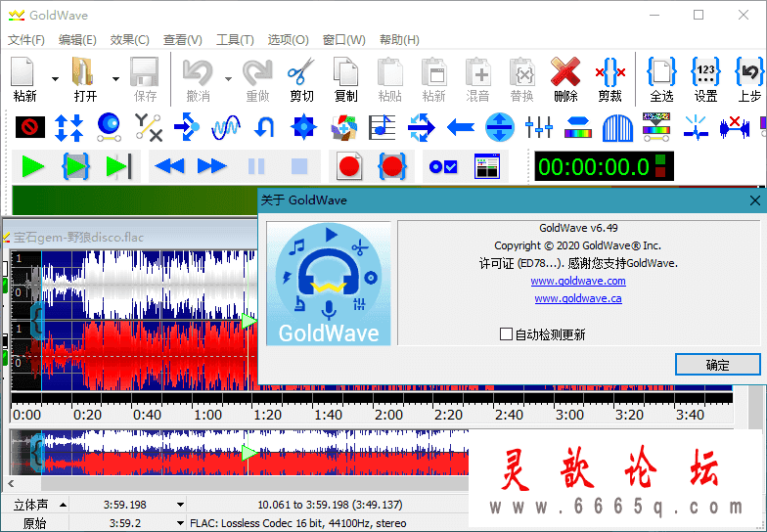Click the 确定 button
767x532 pixels.
[x=718, y=365]
